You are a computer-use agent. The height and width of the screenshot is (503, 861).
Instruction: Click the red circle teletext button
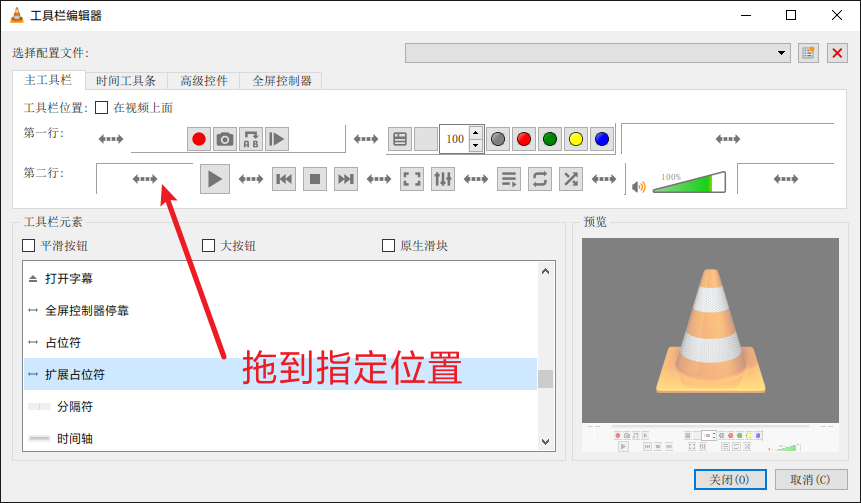(524, 139)
